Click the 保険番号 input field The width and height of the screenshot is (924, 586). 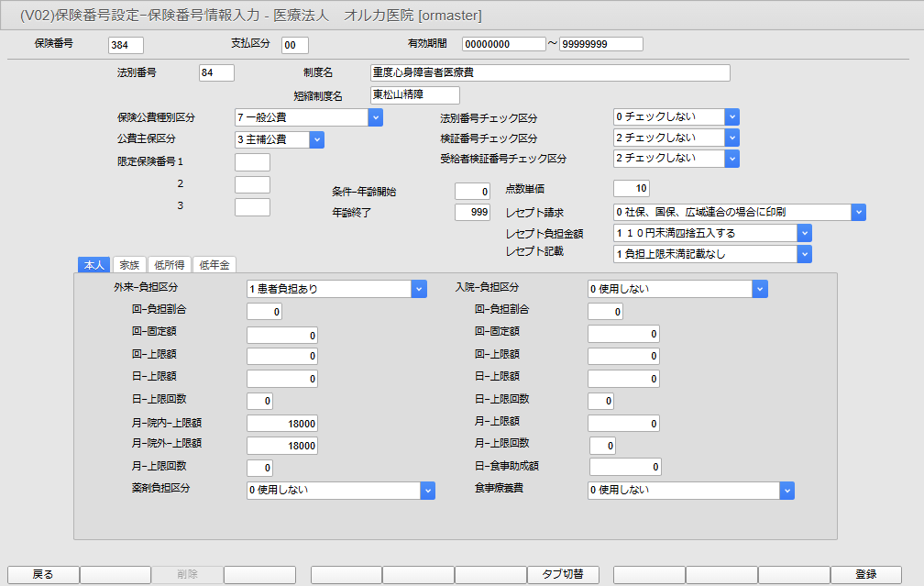pyautogui.click(x=126, y=45)
